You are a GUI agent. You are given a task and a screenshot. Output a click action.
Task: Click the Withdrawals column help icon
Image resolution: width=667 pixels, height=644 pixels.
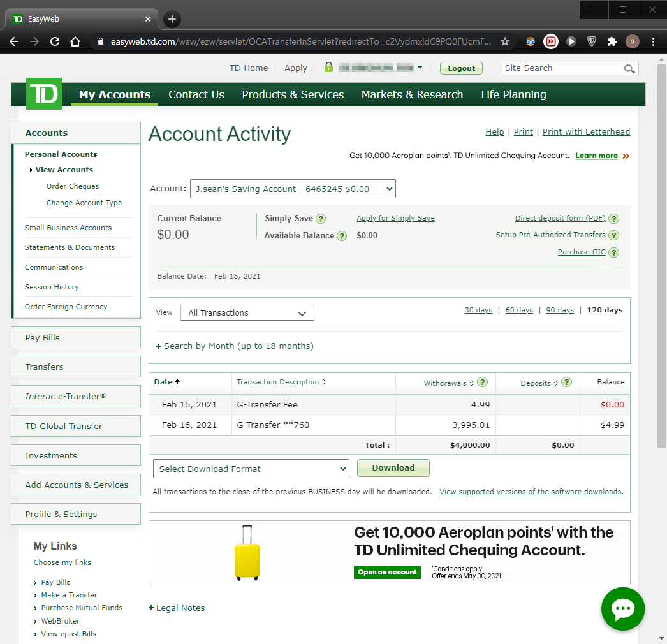482,382
